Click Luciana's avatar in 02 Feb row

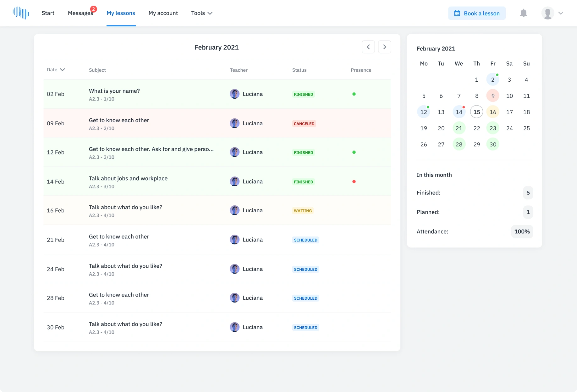click(234, 94)
